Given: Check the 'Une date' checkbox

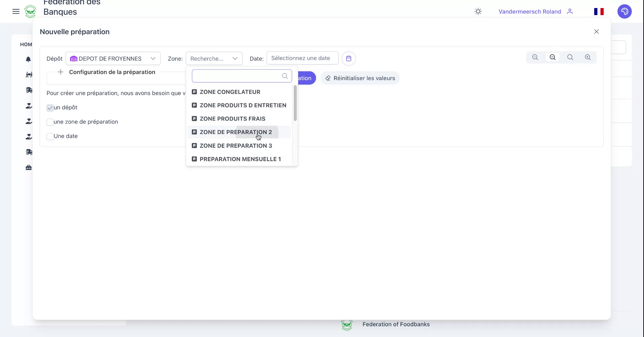Looking at the screenshot, I should coord(50,136).
